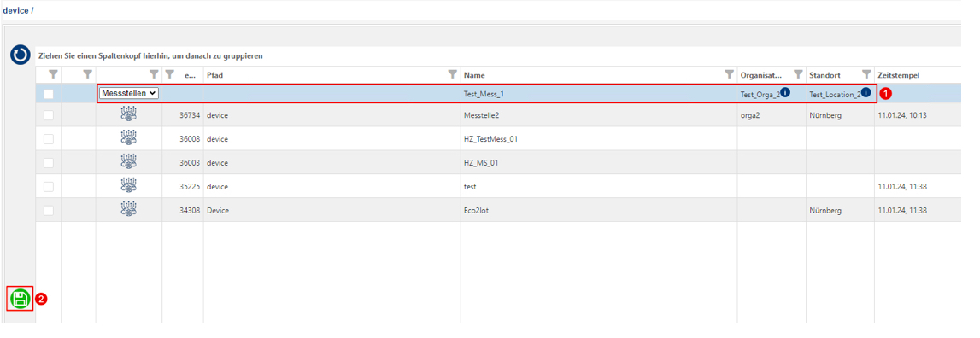Open filter for Organisation column
Viewport: 980px width, 338px height.
point(797,75)
